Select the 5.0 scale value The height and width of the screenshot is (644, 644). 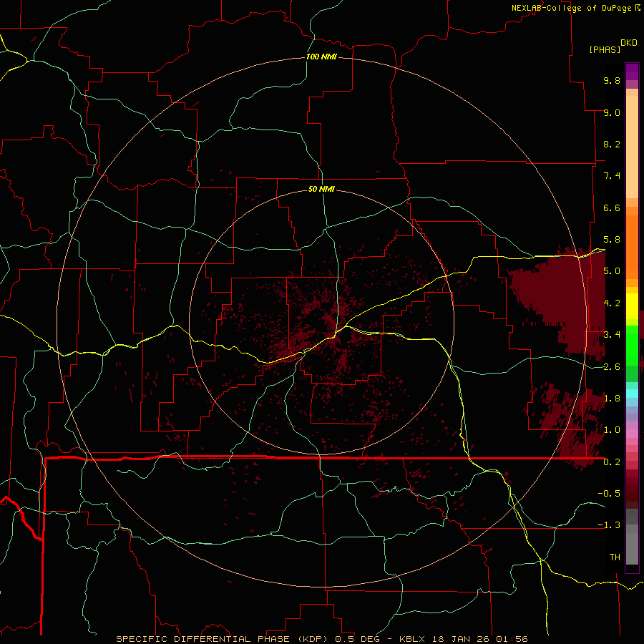(x=612, y=271)
